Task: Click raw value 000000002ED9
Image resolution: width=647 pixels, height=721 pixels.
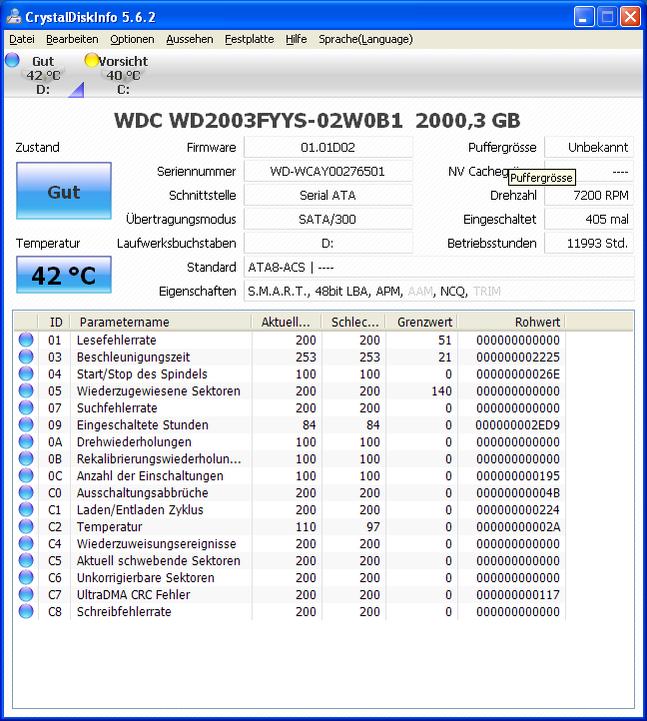Action: (x=518, y=425)
